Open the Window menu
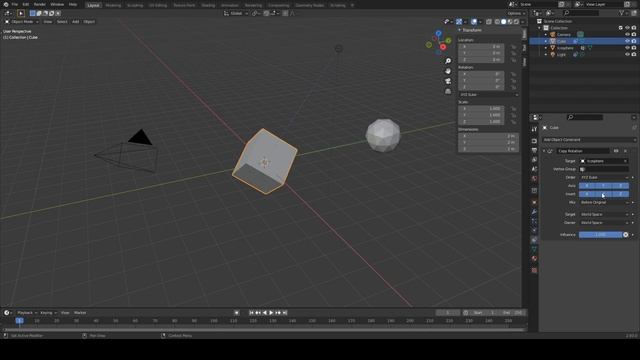Screen dimensions: 640x360 pyautogui.click(x=57, y=4)
